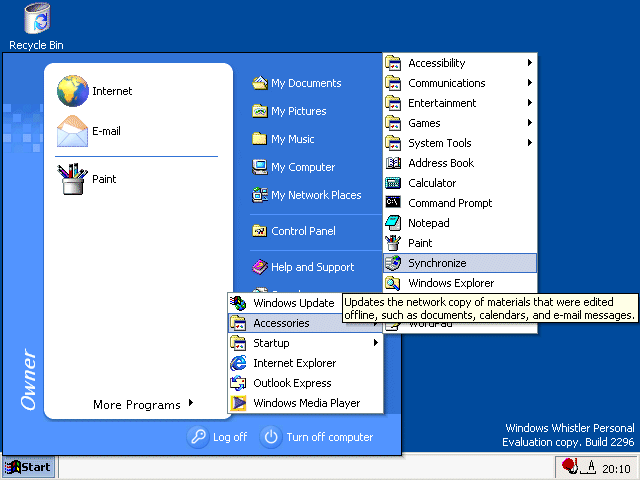Click the Outlook Express icon
640x480 pixels.
pyautogui.click(x=238, y=383)
